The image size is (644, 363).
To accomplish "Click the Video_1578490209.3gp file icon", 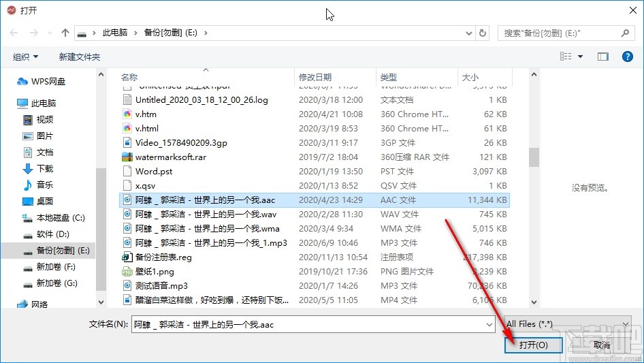I will click(x=127, y=142).
